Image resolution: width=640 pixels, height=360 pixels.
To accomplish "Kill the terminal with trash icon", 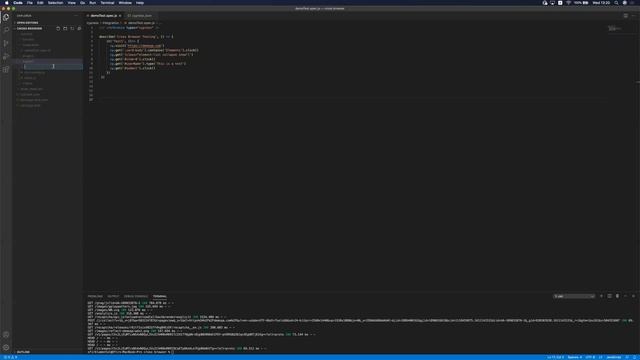I will point(617,296).
